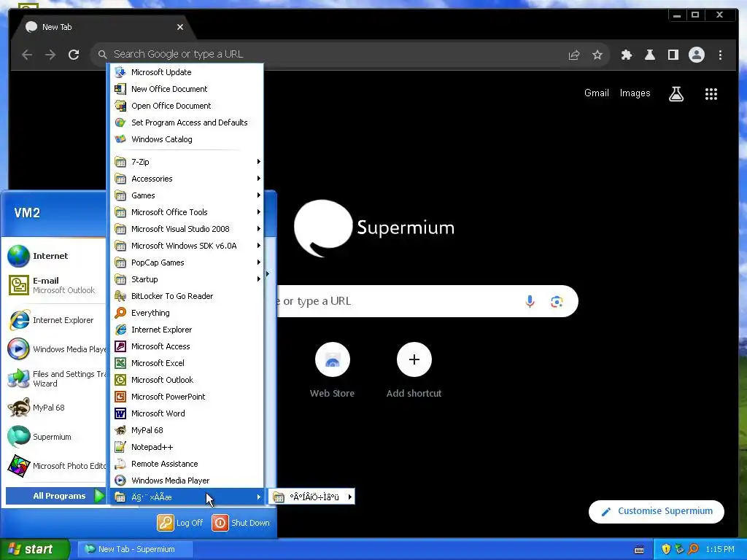Open BitLocker To Go Reader

[x=187, y=296]
